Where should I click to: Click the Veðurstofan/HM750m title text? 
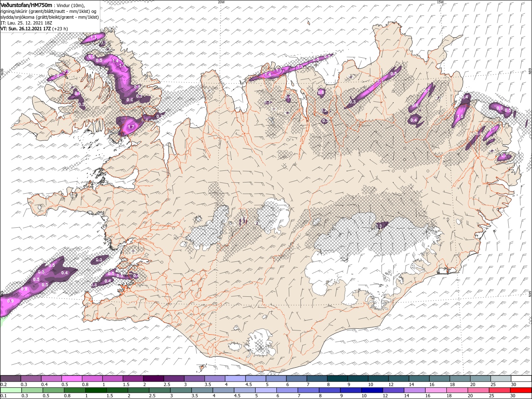tap(27, 5)
